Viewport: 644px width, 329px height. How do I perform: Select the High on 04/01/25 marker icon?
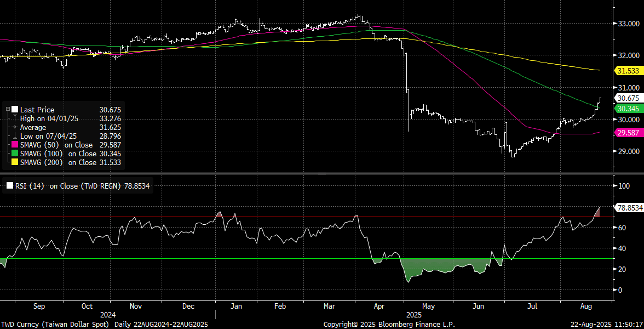pos(15,118)
